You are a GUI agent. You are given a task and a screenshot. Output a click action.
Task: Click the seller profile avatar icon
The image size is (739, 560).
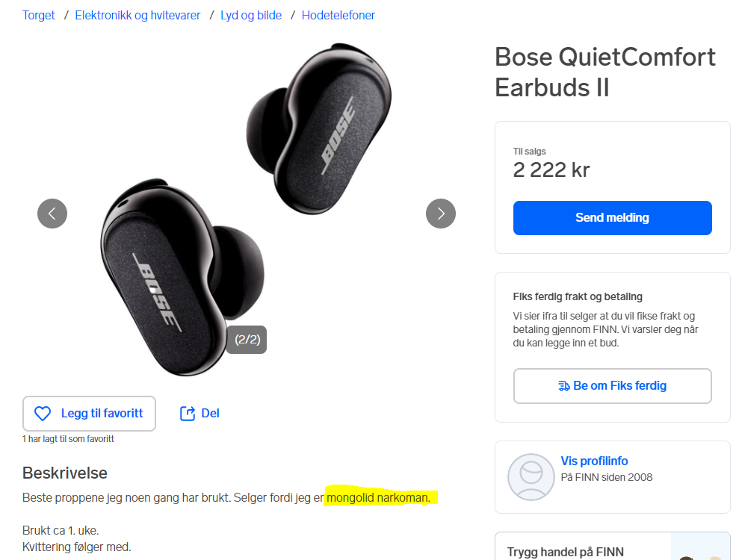click(x=531, y=476)
